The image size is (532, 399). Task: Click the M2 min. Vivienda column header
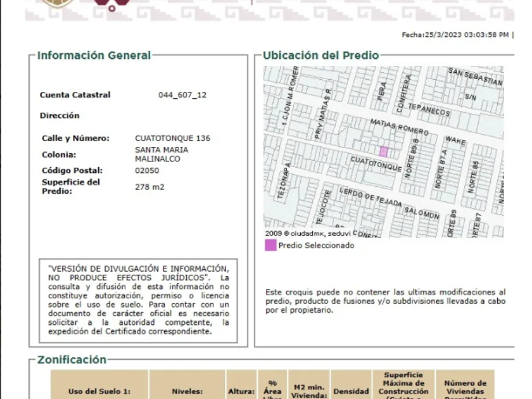309,391
